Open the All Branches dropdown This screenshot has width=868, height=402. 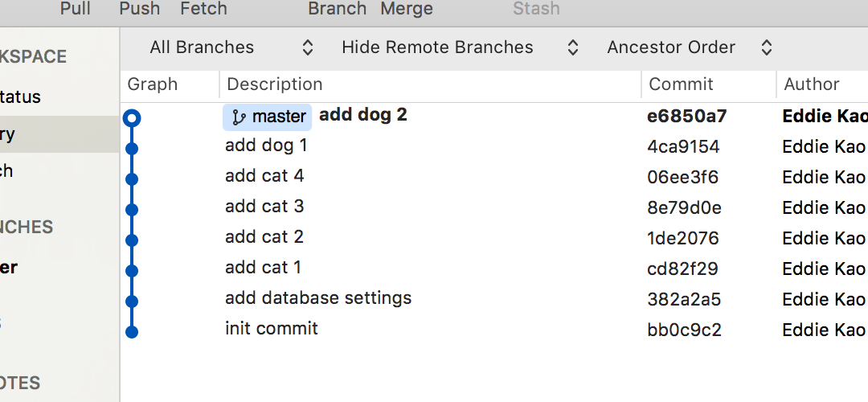click(x=231, y=47)
